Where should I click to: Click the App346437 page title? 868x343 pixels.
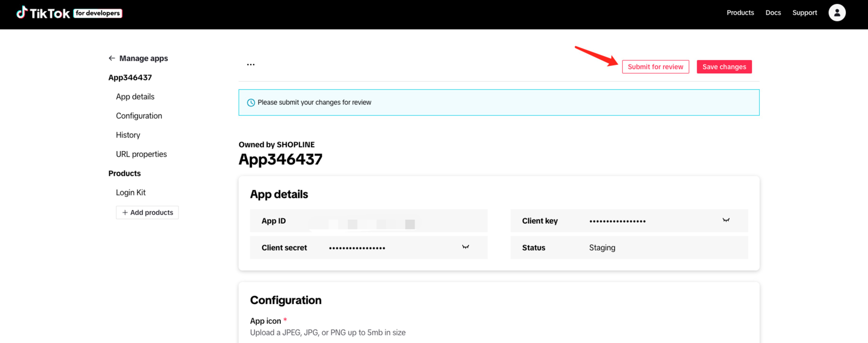coord(280,159)
